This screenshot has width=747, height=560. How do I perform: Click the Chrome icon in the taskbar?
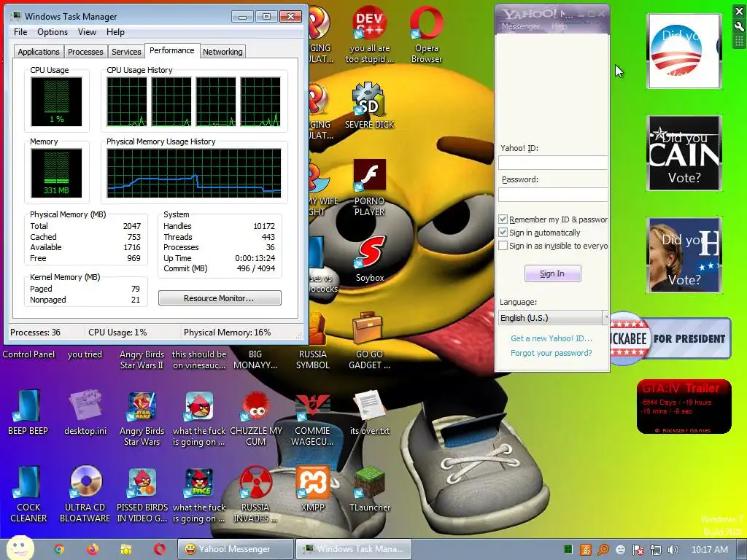click(59, 550)
